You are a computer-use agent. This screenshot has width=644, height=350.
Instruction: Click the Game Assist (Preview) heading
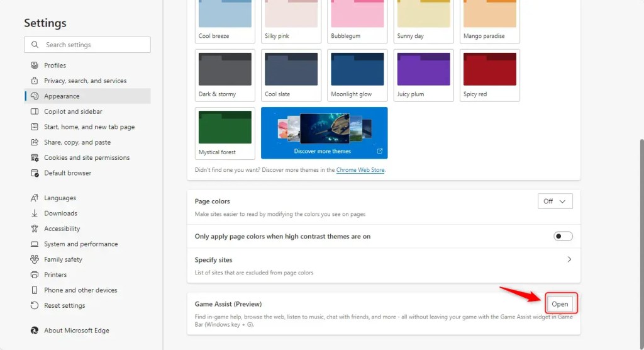click(228, 304)
